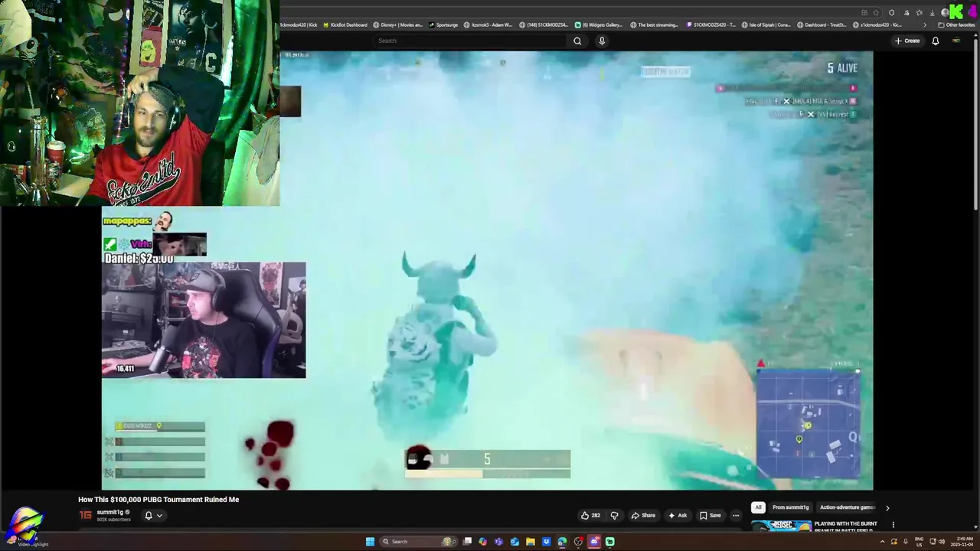Open the Disney+ Movies bookmark
This screenshot has height=551, width=980.
398,24
